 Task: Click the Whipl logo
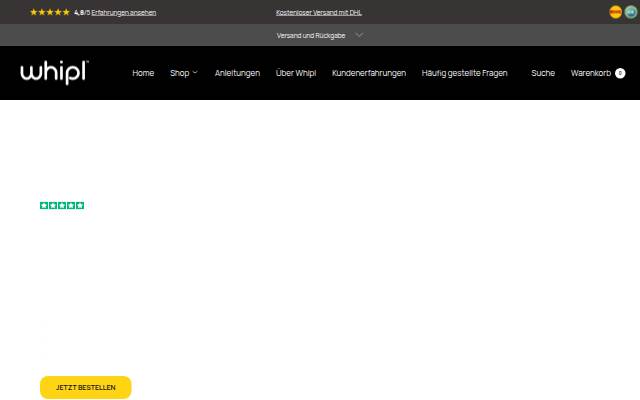click(54, 73)
